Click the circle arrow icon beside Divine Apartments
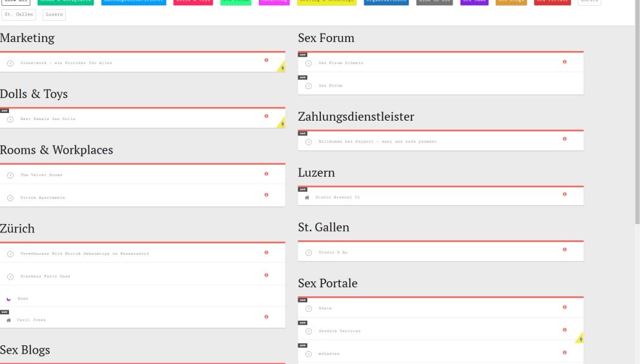 (10, 197)
